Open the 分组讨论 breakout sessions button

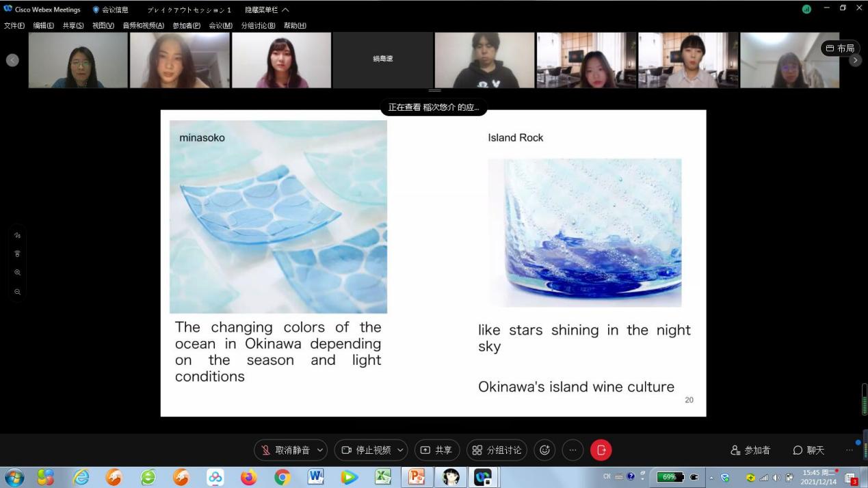point(497,450)
